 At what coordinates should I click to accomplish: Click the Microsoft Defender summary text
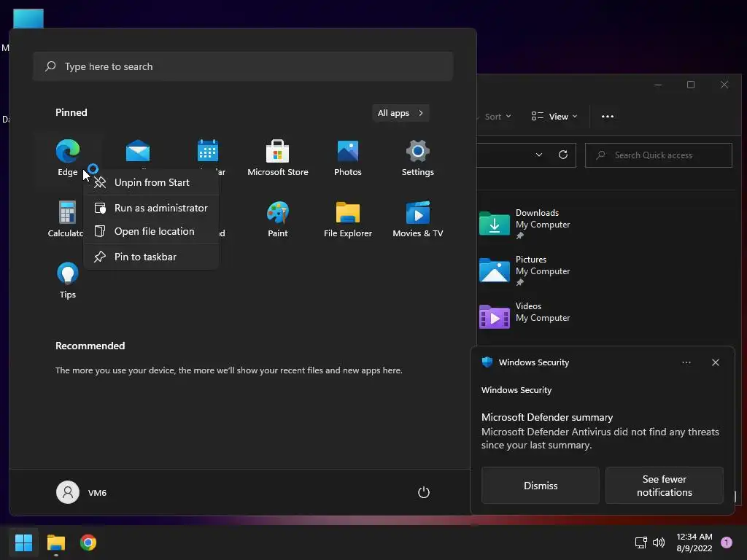coord(547,418)
